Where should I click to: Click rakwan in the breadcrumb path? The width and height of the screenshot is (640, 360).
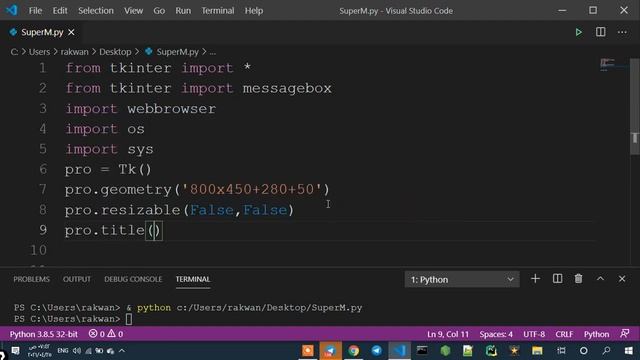tap(74, 52)
